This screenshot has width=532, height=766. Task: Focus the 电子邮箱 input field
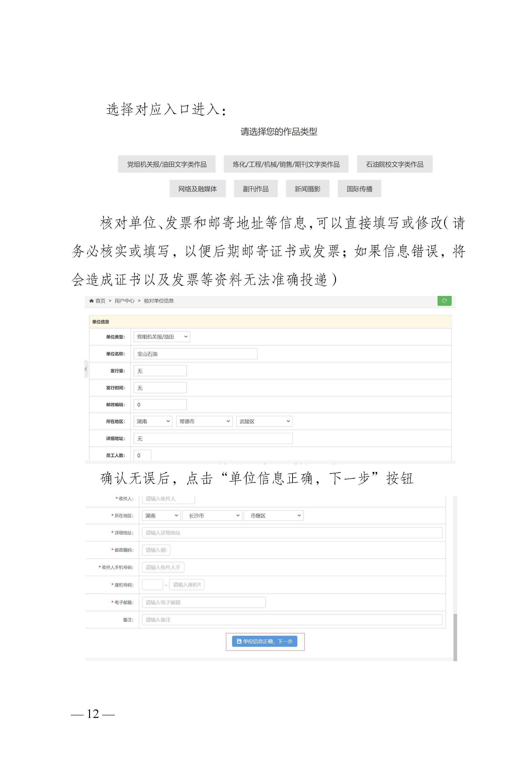204,602
